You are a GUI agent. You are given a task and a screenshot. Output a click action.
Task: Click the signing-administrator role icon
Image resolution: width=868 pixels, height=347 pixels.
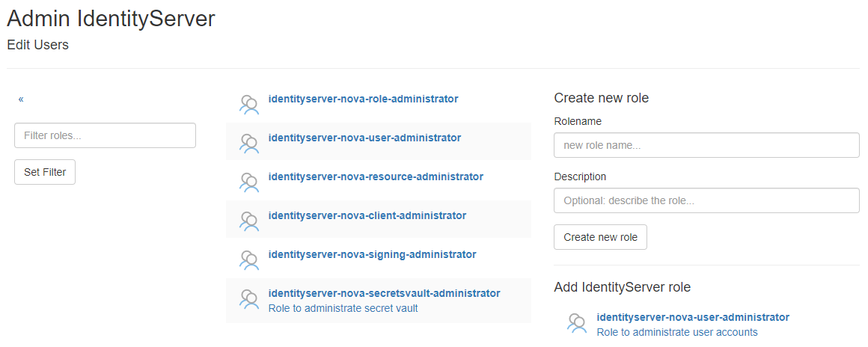tap(248, 260)
